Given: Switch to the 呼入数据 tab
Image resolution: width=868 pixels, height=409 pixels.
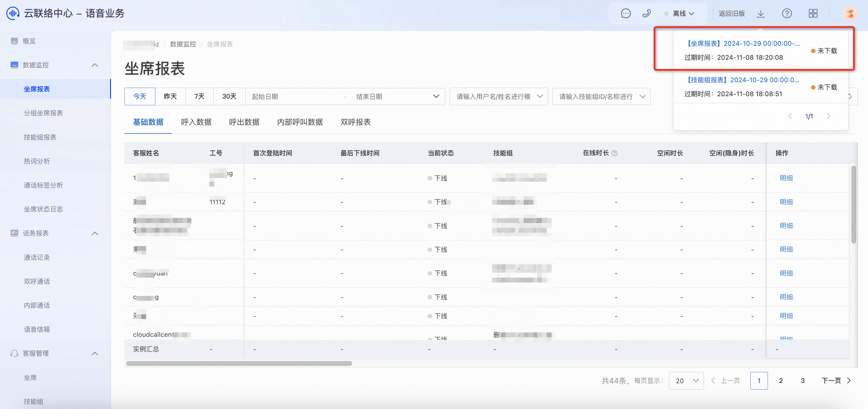Looking at the screenshot, I should tap(196, 122).
